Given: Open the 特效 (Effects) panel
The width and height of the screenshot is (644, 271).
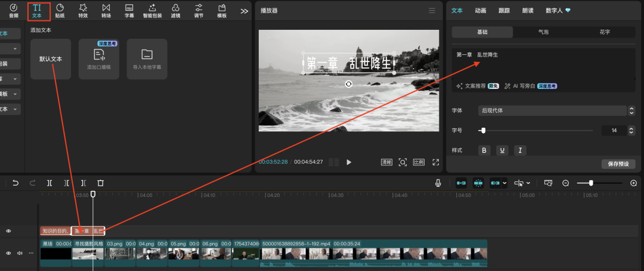Looking at the screenshot, I should click(x=83, y=10).
